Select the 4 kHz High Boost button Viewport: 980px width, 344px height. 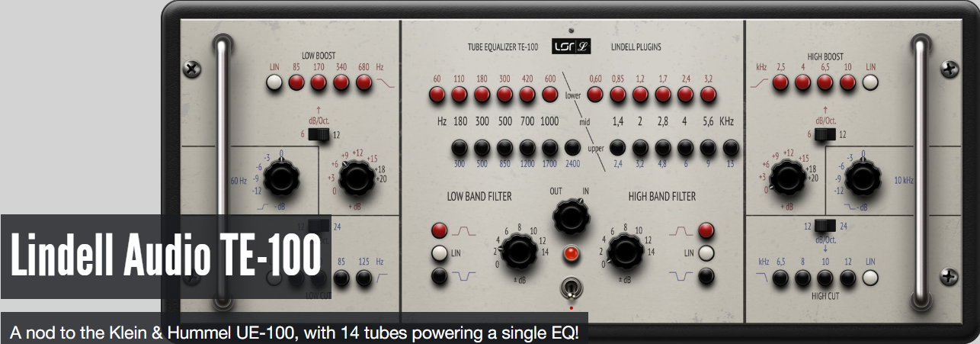(x=803, y=83)
